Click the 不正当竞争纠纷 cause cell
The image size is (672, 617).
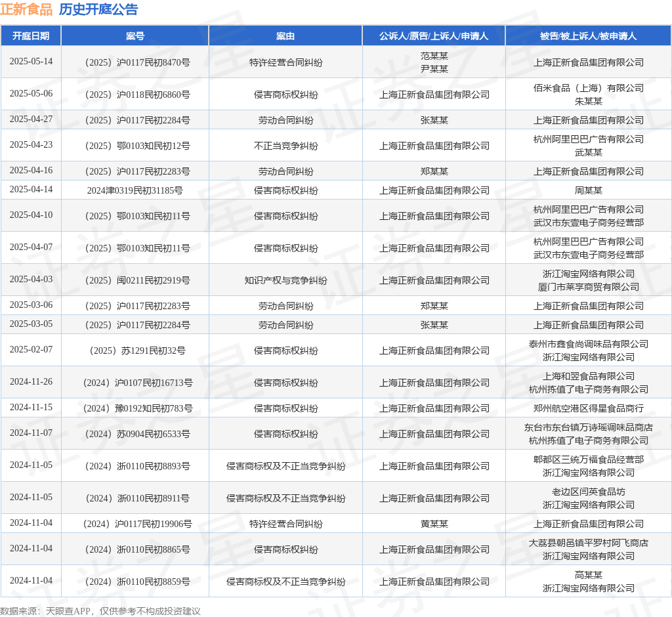coord(286,146)
